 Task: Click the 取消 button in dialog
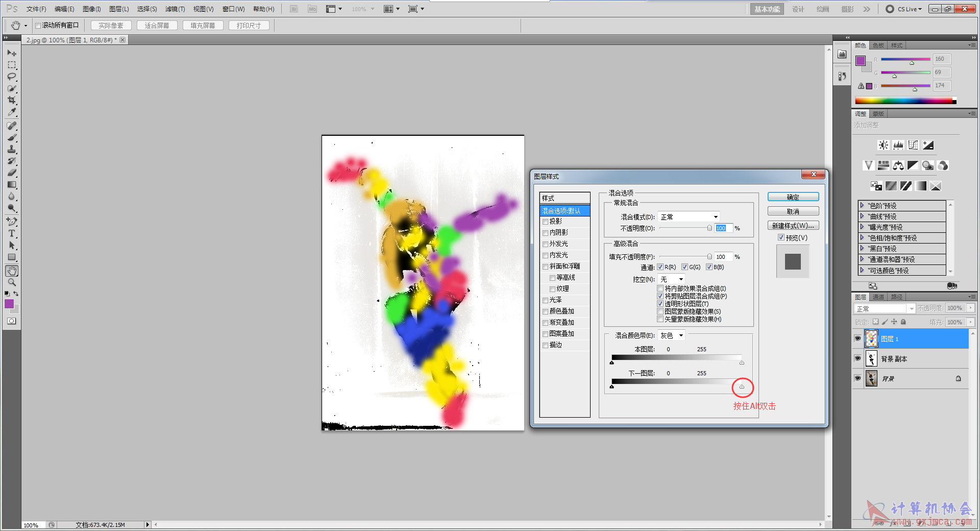[x=793, y=211]
